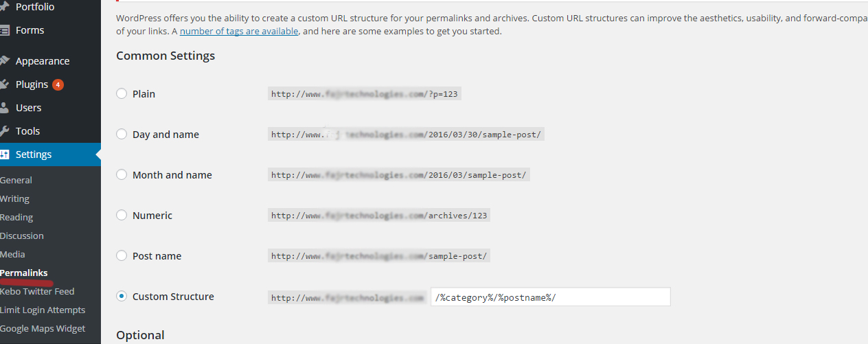Follow the number of tags are available link

[x=239, y=31]
